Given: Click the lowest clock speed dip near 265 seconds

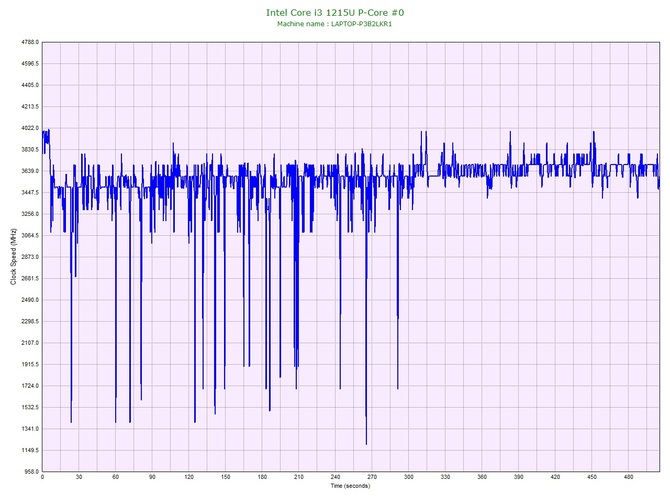Looking at the screenshot, I should coord(366,443).
